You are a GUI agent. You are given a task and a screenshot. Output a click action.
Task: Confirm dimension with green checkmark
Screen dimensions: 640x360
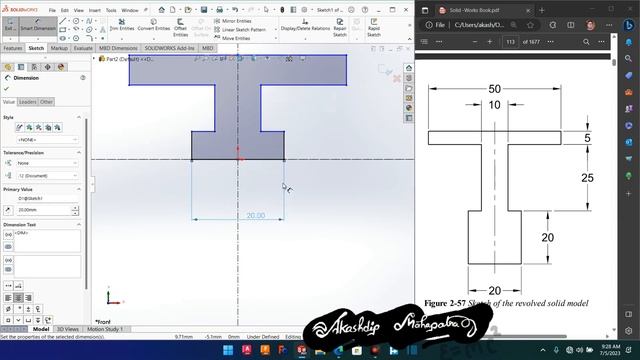7,89
